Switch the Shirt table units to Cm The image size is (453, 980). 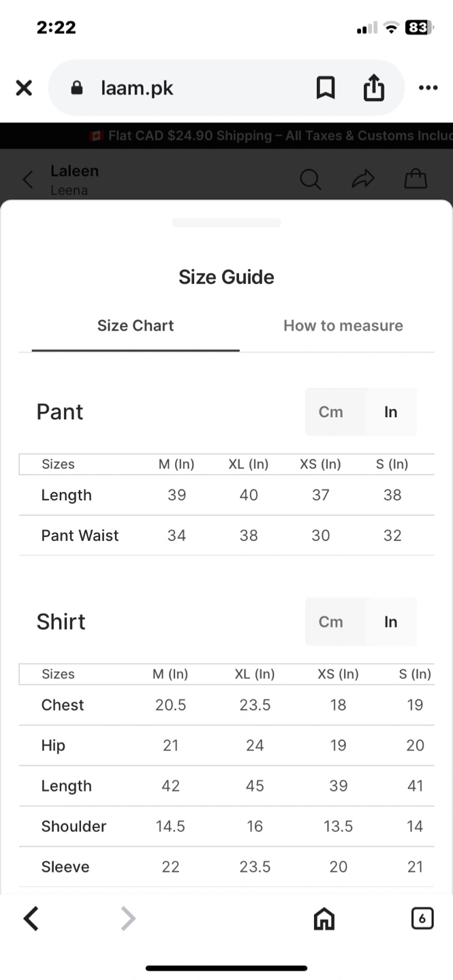331,621
